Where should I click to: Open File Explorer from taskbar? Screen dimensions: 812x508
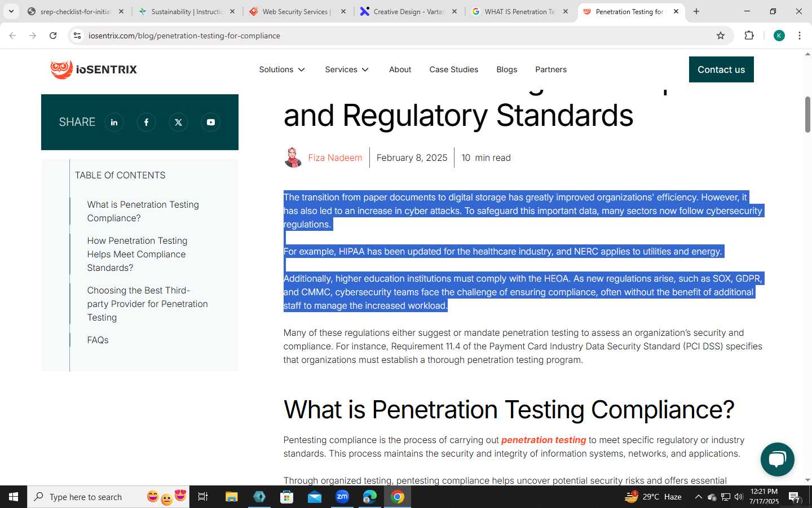(231, 497)
